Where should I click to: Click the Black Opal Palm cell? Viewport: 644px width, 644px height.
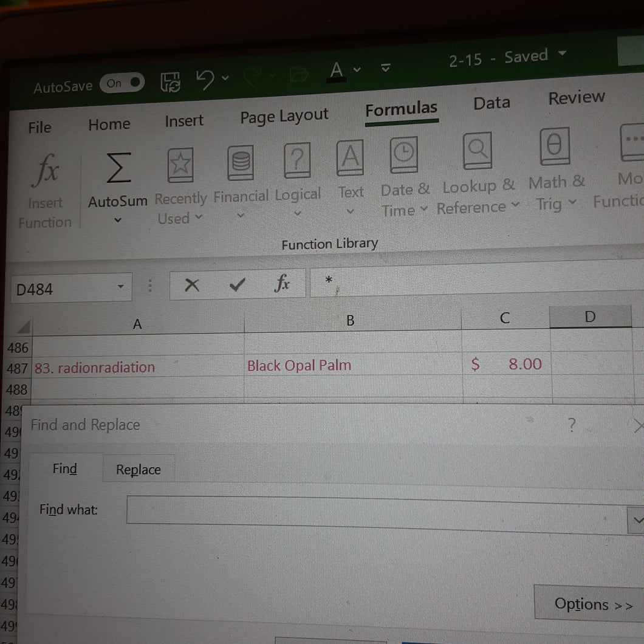(x=353, y=365)
